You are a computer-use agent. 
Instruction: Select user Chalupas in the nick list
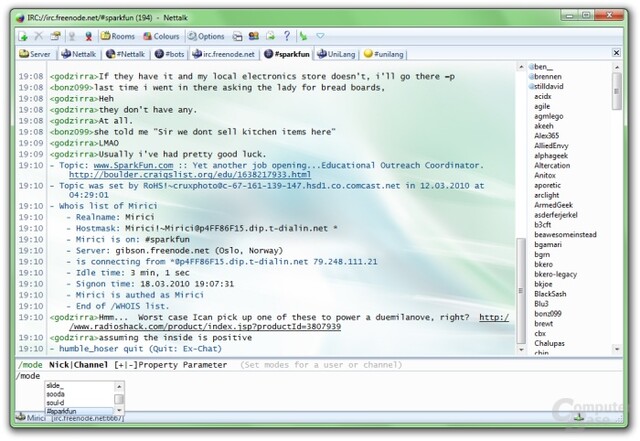(x=549, y=343)
